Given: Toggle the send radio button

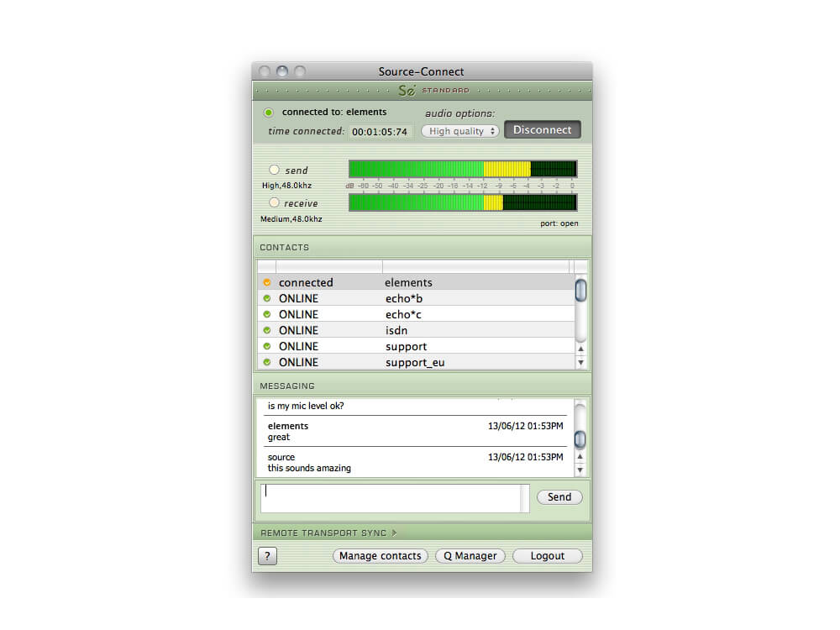Looking at the screenshot, I should [x=275, y=170].
